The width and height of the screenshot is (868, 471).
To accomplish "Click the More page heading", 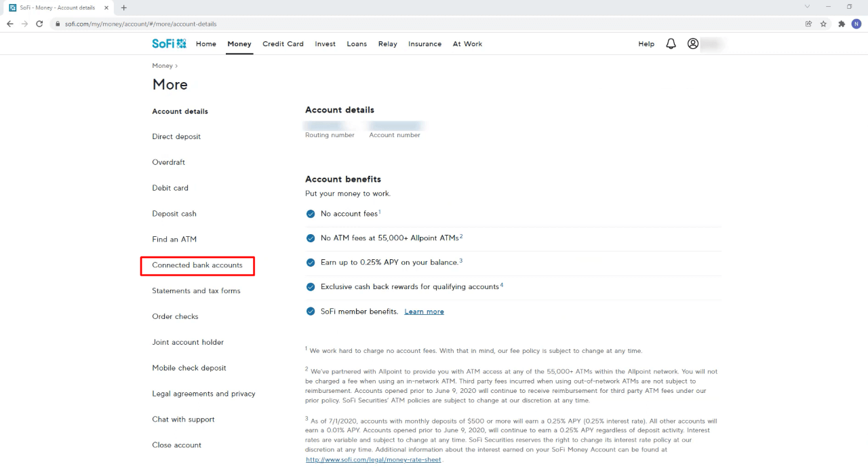I will click(x=170, y=85).
